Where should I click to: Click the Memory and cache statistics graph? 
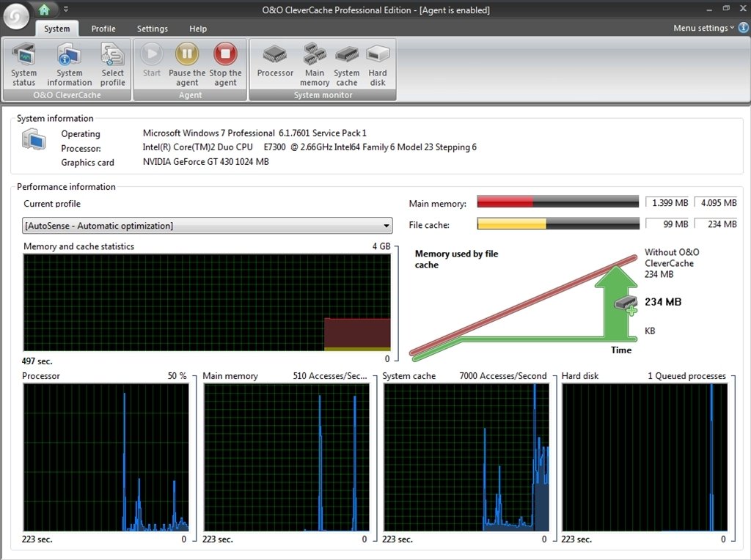pyautogui.click(x=207, y=303)
